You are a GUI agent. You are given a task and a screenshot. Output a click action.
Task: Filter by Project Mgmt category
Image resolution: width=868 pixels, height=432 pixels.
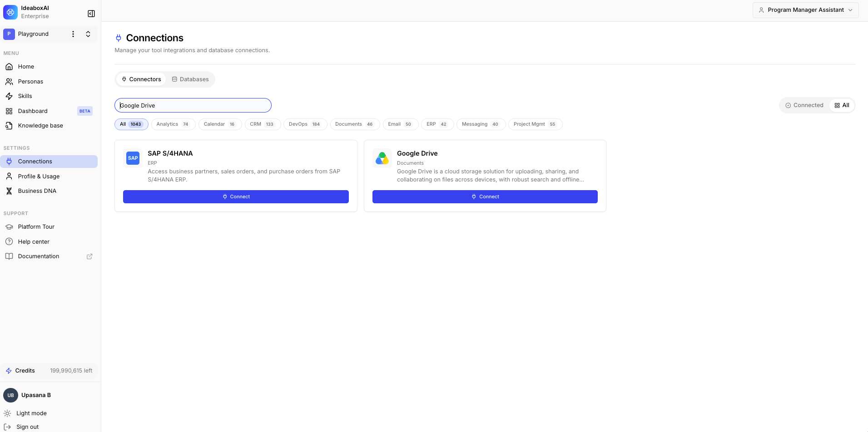pyautogui.click(x=536, y=124)
